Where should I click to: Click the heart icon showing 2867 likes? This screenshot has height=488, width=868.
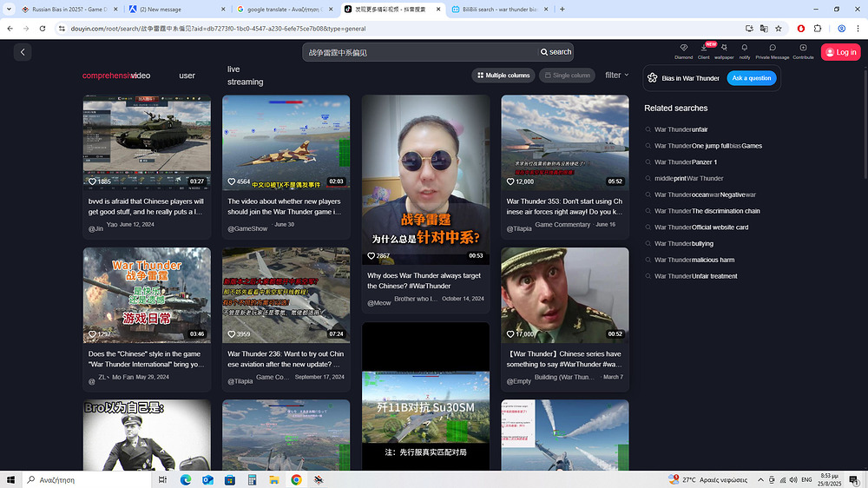(x=371, y=255)
